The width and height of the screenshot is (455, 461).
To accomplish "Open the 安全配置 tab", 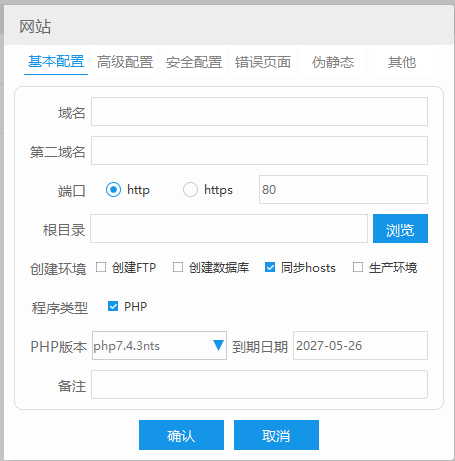I will pyautogui.click(x=194, y=62).
